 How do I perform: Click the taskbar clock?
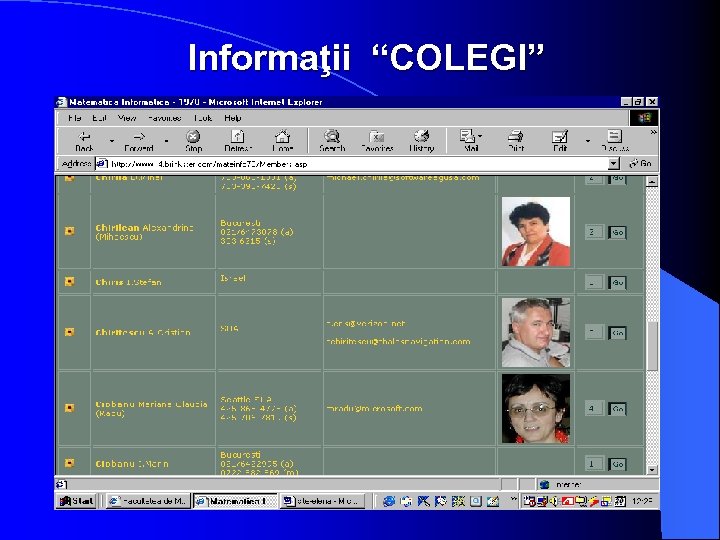(x=642, y=501)
